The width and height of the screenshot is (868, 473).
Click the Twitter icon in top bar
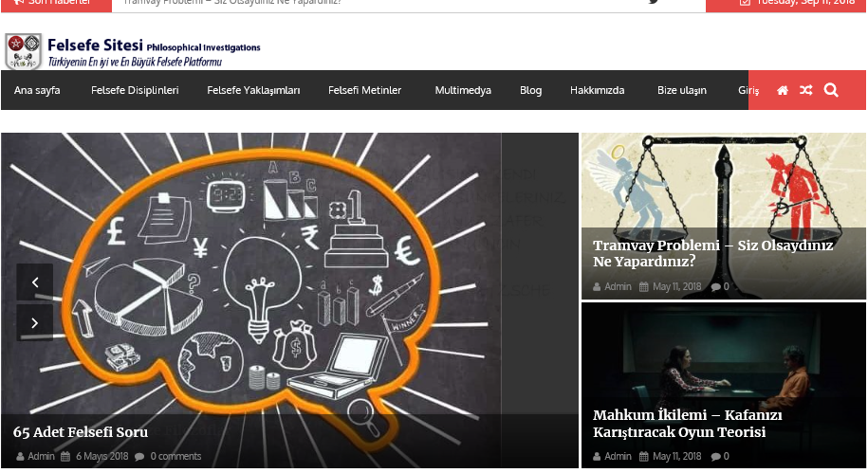pyautogui.click(x=654, y=2)
